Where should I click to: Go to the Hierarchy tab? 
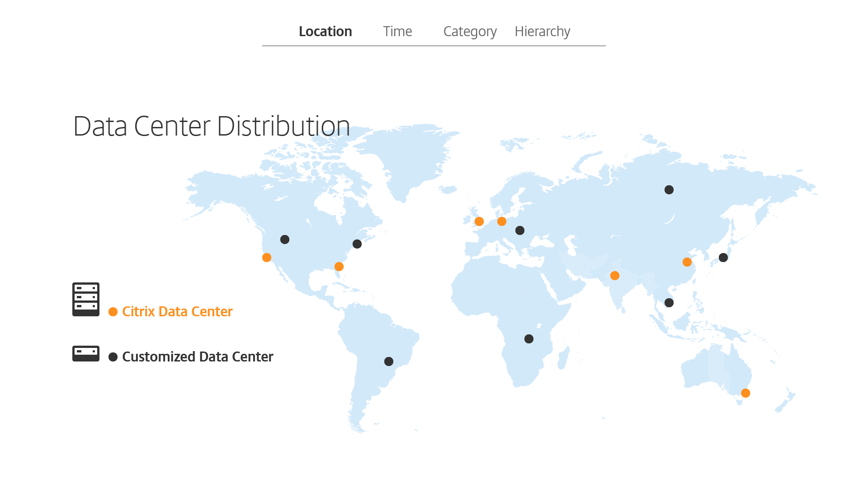click(542, 32)
